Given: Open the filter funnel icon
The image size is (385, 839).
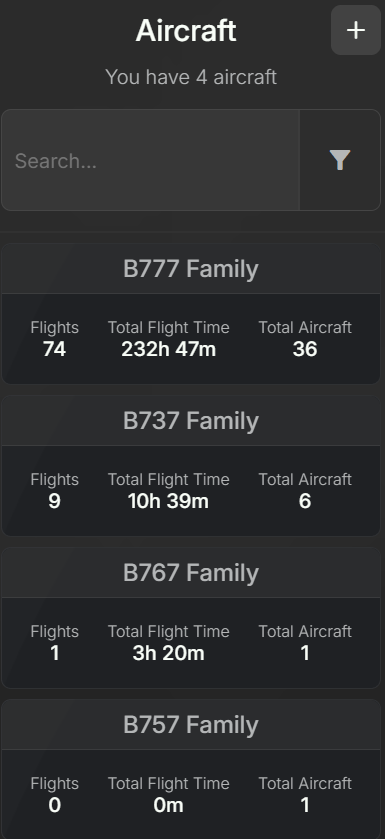Looking at the screenshot, I should (x=340, y=160).
